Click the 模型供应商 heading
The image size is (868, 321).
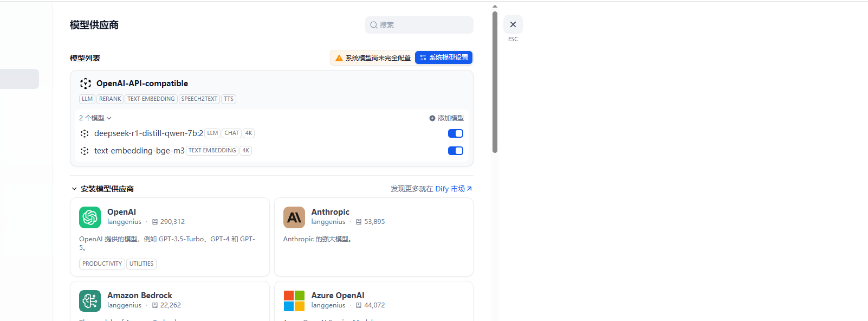94,25
